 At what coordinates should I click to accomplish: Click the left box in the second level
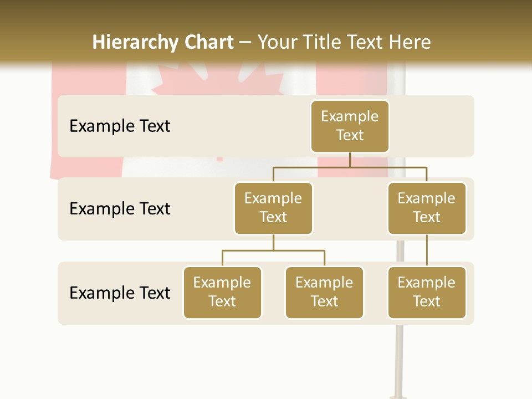click(273, 208)
